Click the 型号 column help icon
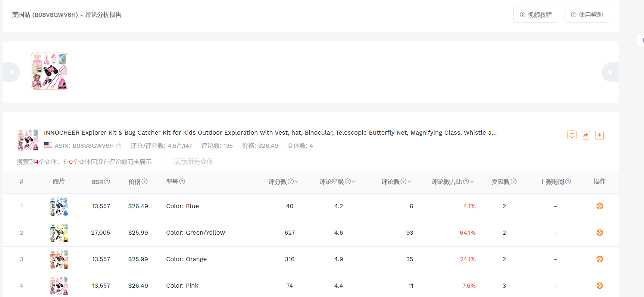The image size is (644, 297). pos(182,182)
